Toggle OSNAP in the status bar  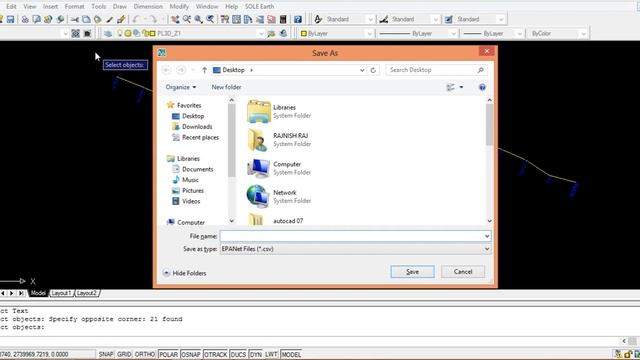191,354
